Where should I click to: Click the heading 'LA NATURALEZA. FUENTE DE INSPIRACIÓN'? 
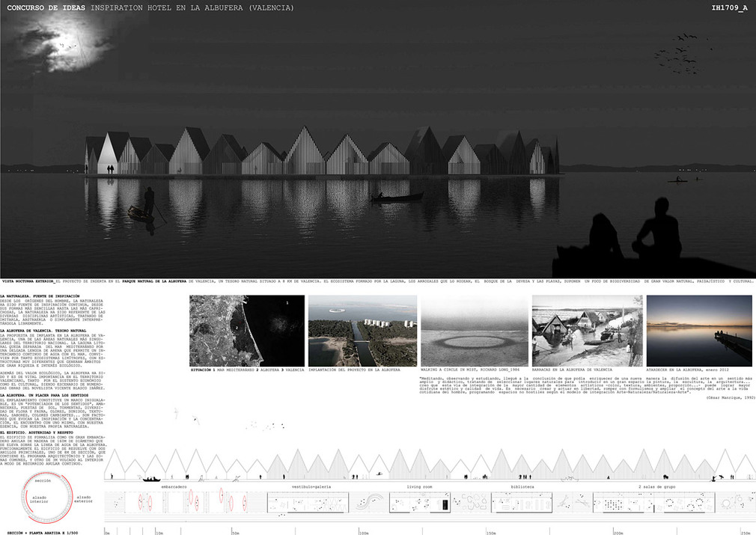(x=40, y=296)
